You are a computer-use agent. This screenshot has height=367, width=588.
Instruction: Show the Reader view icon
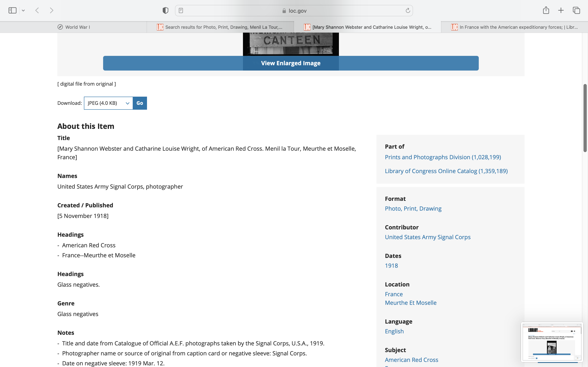[181, 10]
